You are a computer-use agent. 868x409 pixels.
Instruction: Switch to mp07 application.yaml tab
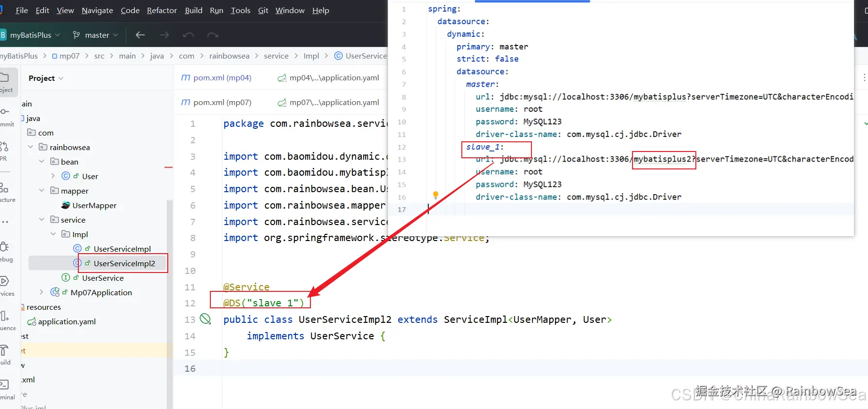click(328, 102)
